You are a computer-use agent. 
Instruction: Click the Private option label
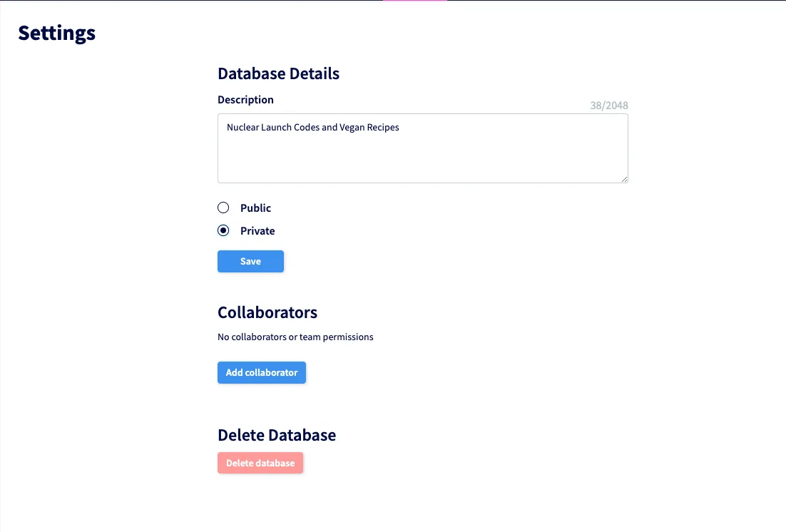tap(257, 231)
